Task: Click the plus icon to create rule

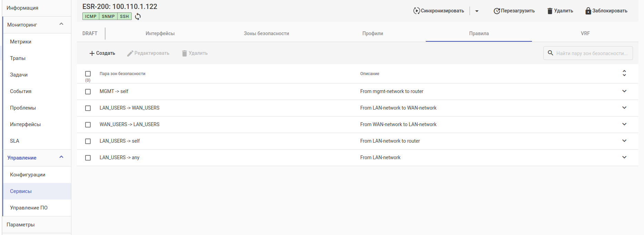Action: (x=92, y=53)
